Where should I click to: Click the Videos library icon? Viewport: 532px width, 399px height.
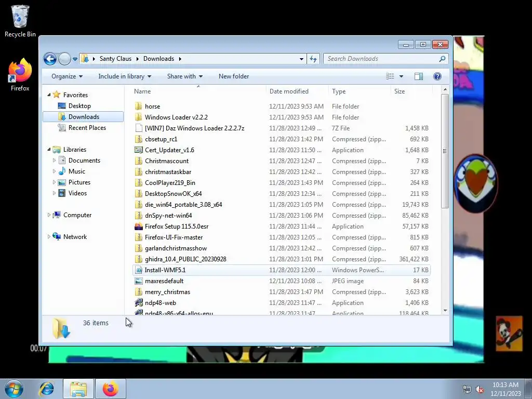pos(62,193)
